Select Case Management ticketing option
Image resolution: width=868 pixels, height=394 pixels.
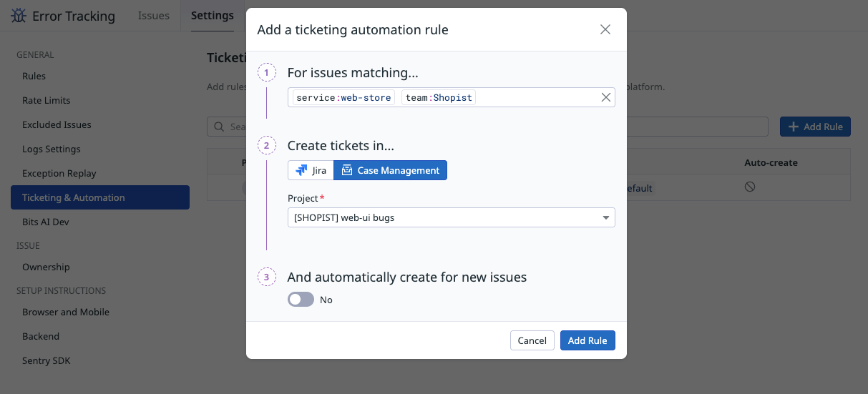tap(390, 170)
